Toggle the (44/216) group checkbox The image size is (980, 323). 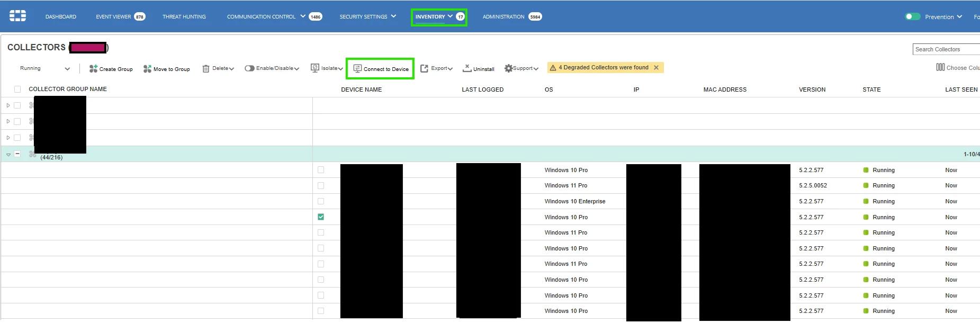coord(17,154)
